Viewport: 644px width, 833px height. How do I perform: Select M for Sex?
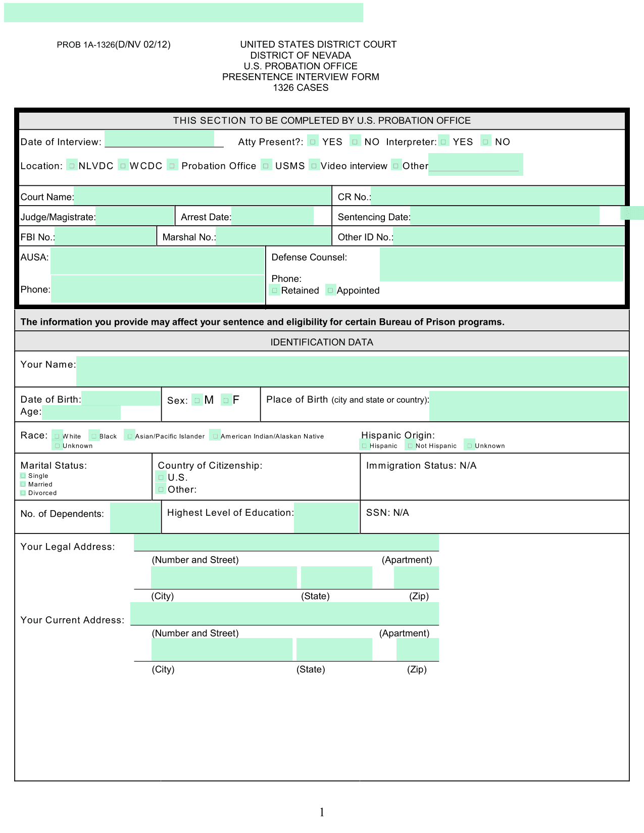[197, 400]
